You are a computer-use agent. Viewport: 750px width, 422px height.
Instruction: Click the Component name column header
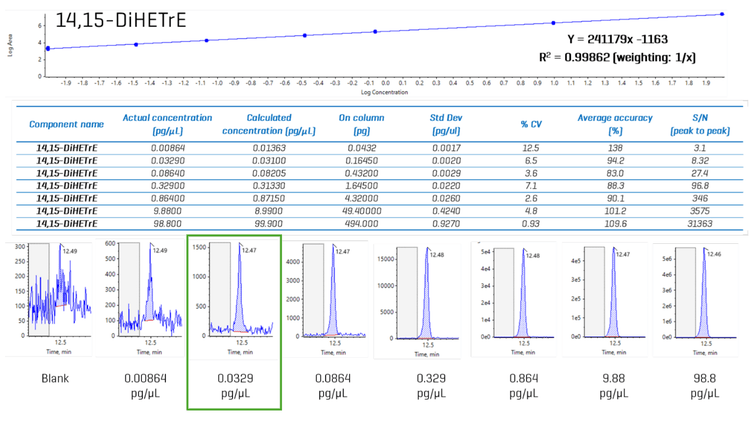point(66,124)
